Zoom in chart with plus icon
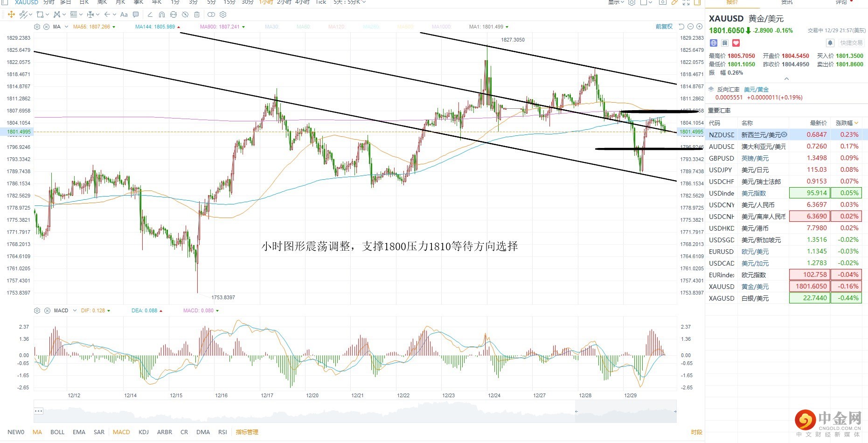Image resolution: width=868 pixels, height=443 pixels. [699, 27]
